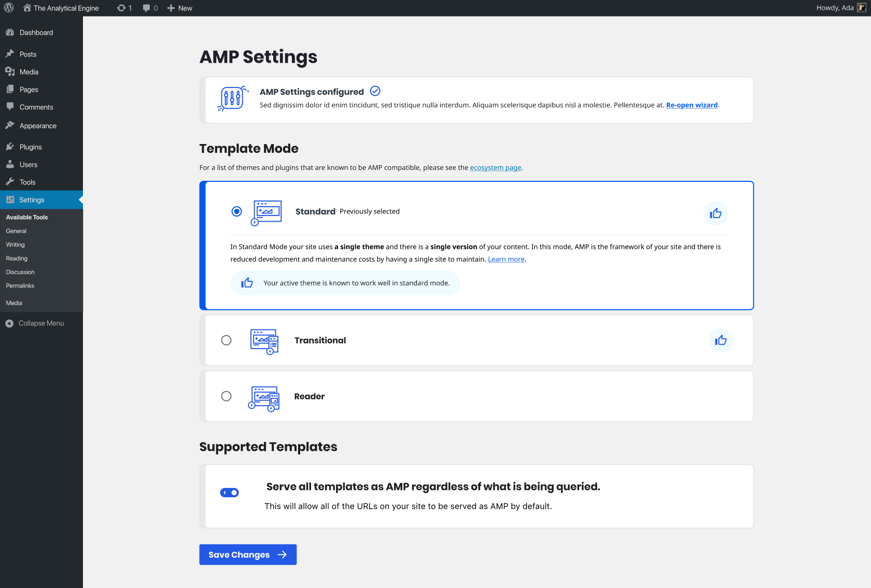Click thumbs-up icon in active theme notice

[247, 283]
